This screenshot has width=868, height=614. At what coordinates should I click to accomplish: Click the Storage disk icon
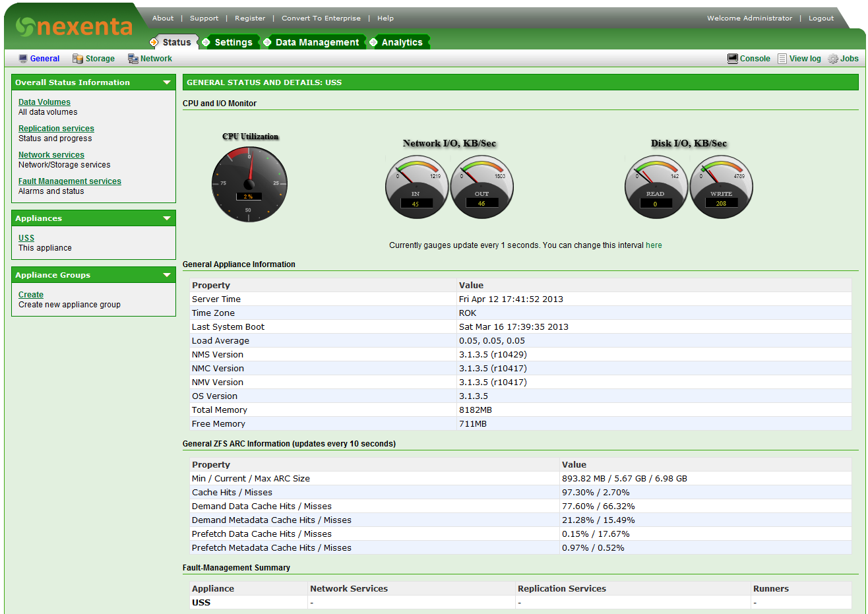(x=78, y=59)
